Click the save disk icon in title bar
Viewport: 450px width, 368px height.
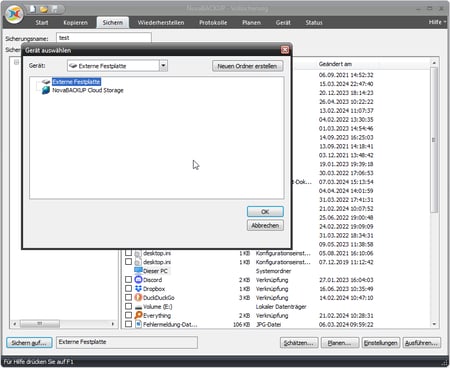click(x=55, y=9)
